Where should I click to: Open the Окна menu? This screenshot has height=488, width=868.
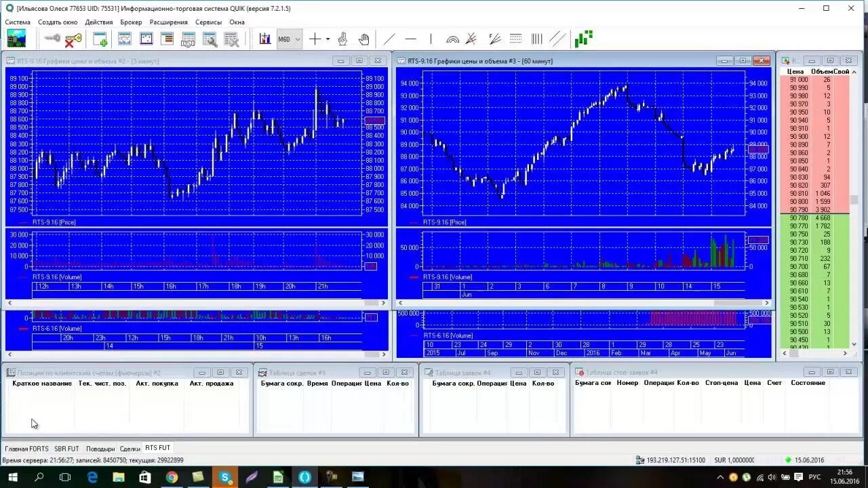point(237,22)
